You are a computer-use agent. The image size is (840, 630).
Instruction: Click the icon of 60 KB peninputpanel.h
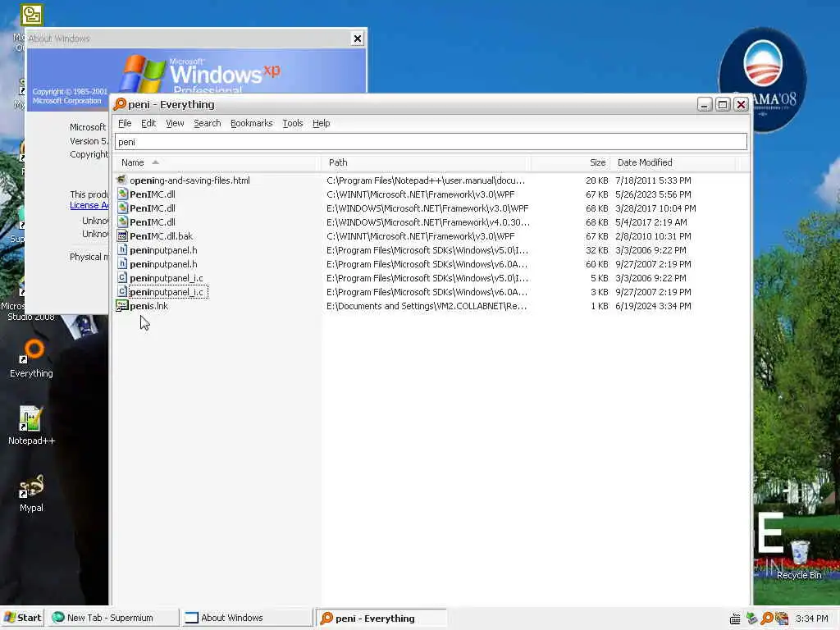(122, 263)
